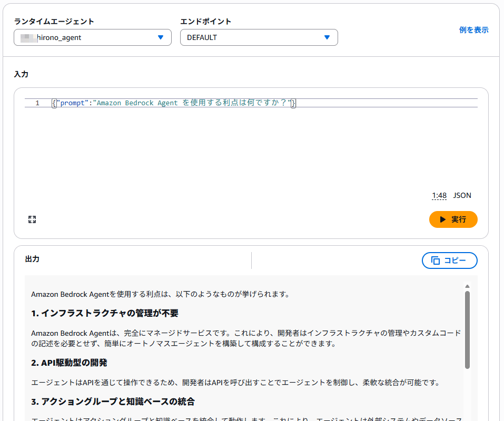504x421 pixels.
Task: Click the 1:48 cursor position indicator
Action: point(439,196)
